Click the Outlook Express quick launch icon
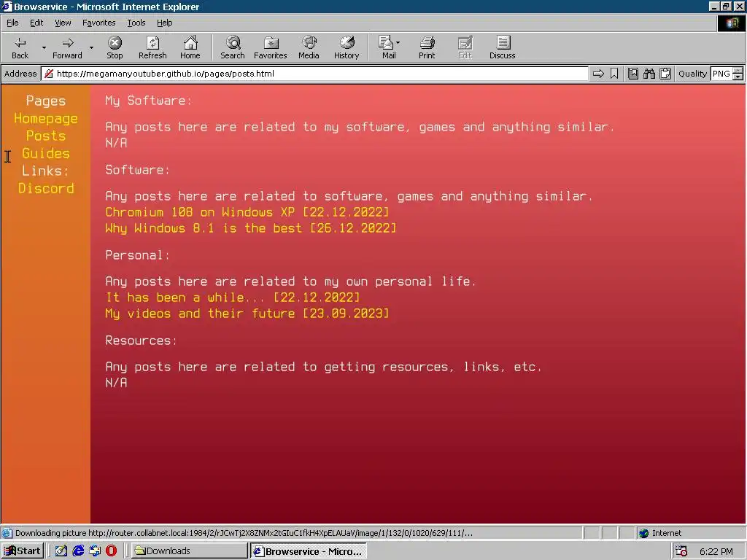The width and height of the screenshot is (747, 560). pyautogui.click(x=95, y=551)
